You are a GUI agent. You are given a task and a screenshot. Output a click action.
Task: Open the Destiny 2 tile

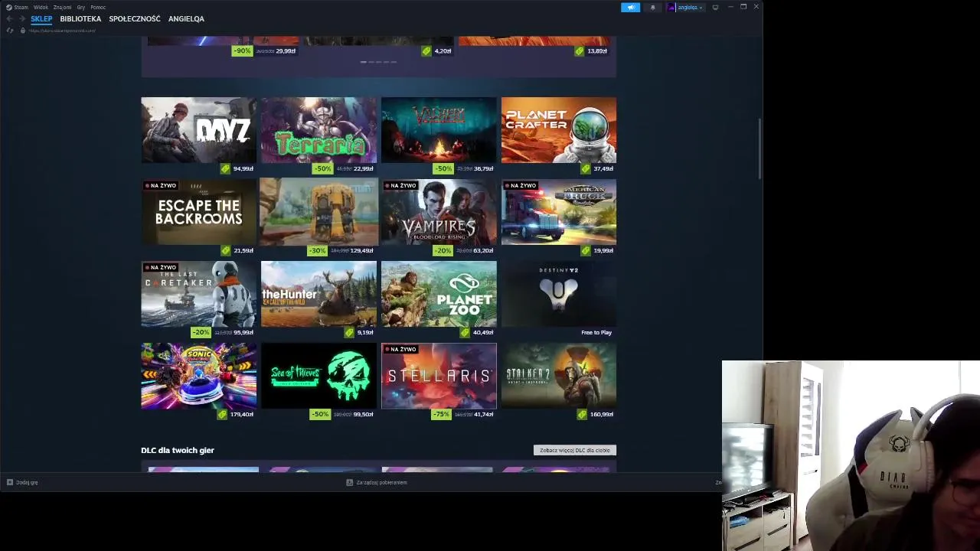[x=559, y=294]
